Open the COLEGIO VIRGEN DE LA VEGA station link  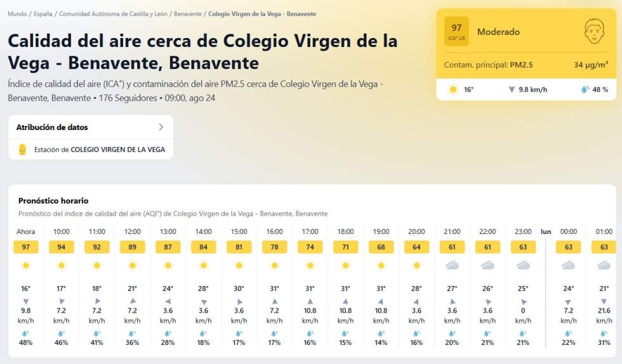click(x=117, y=150)
